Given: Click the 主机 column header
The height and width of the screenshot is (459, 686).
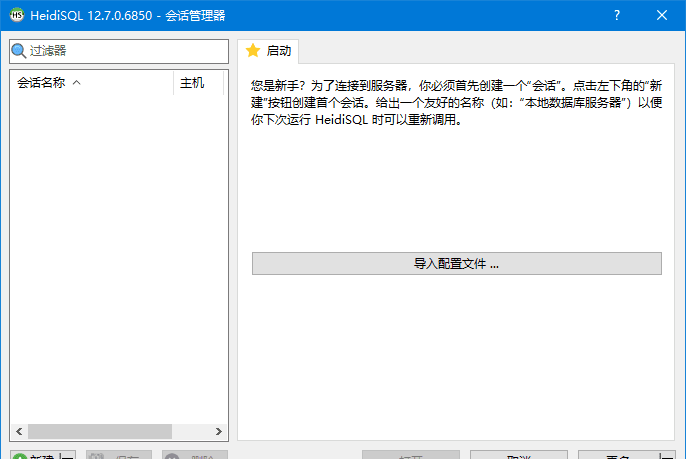Looking at the screenshot, I should tap(198, 83).
